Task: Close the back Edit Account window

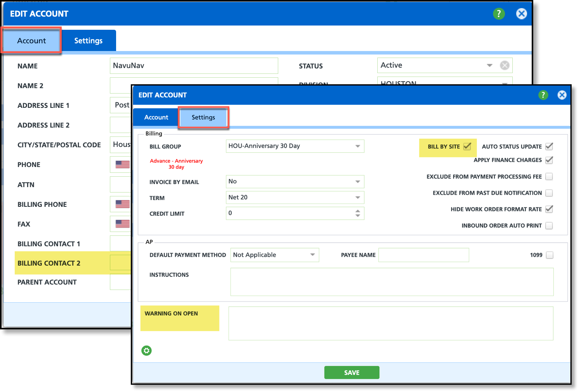Action: (522, 14)
